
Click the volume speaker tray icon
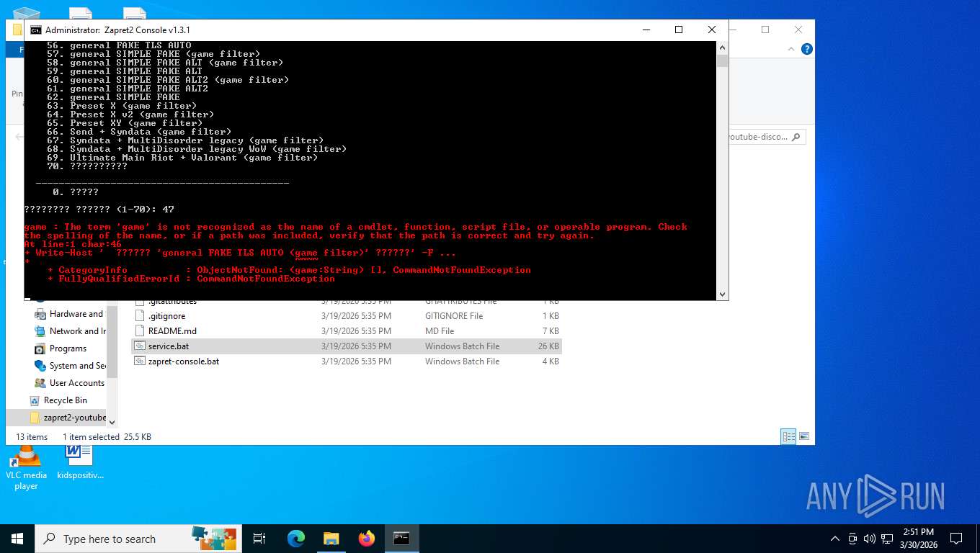[869, 539]
